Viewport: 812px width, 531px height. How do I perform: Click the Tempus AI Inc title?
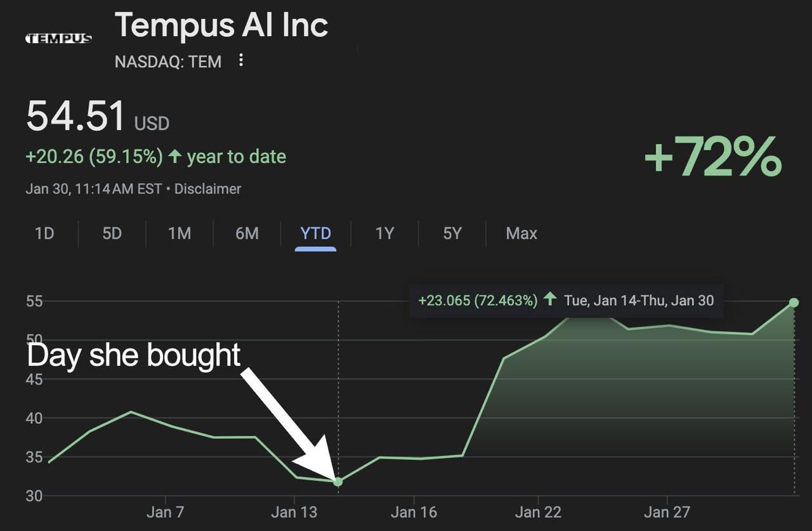[221, 26]
